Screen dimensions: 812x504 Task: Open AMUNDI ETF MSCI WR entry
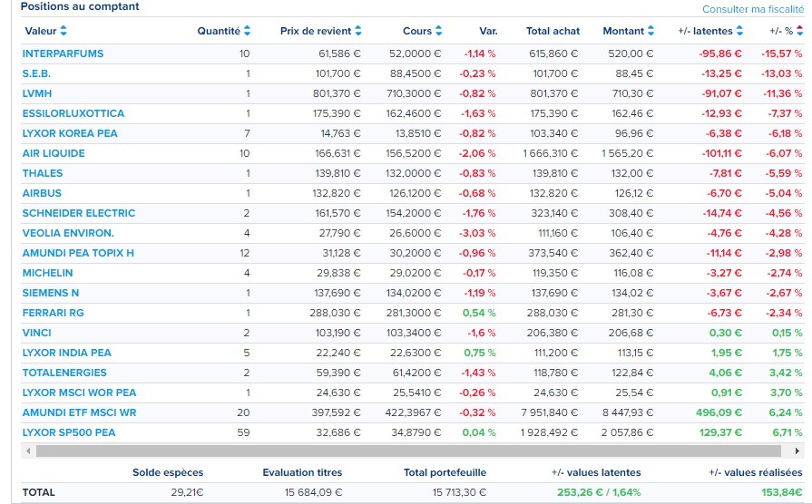[x=79, y=412]
